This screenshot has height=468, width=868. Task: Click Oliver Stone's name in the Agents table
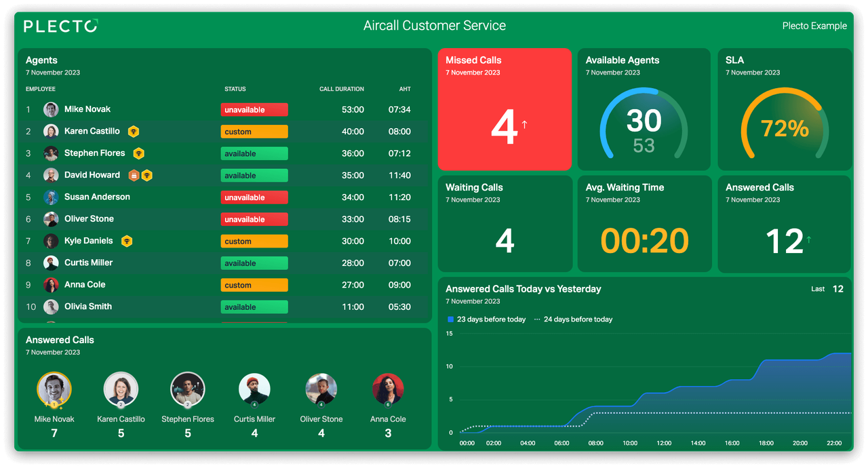point(89,219)
